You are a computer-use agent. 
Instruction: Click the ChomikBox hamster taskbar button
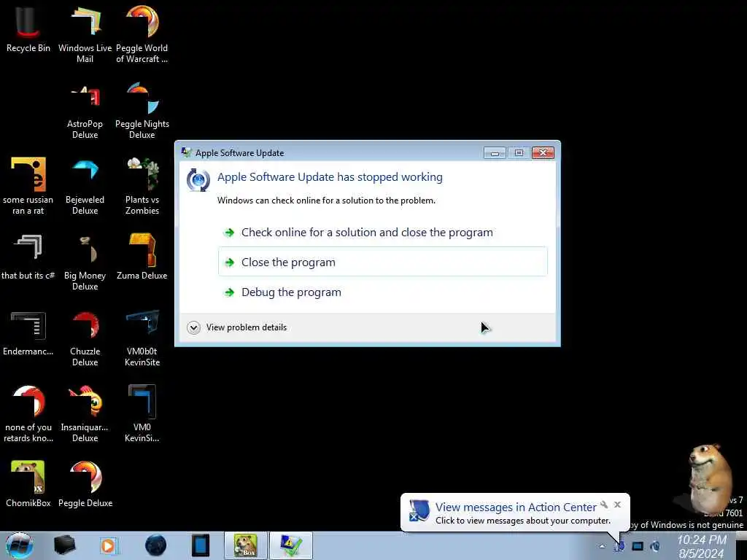[246, 545]
